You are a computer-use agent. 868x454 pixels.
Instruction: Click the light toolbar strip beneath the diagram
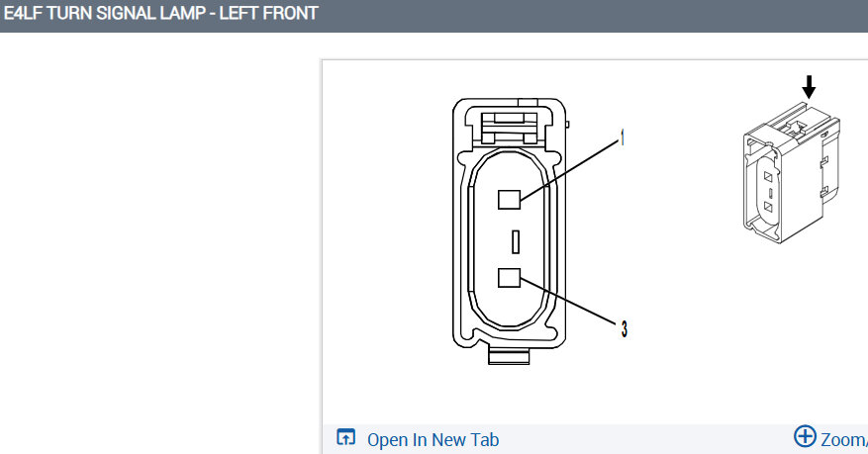coord(595,439)
